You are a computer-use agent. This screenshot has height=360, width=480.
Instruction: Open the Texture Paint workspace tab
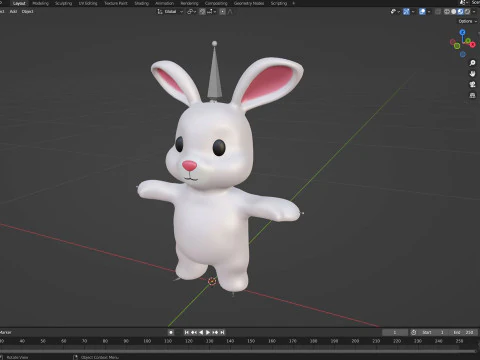(x=116, y=3)
